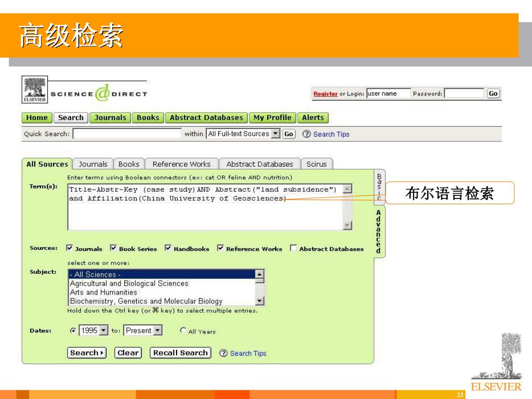The height and width of the screenshot is (399, 532).
Task: Click the subject list scroll-up arrow
Action: (260, 274)
